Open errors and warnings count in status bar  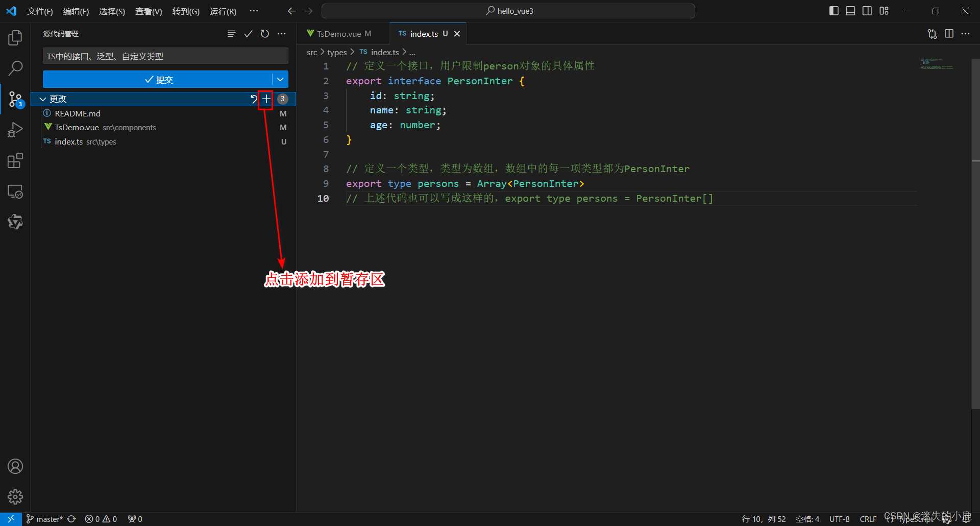coord(101,519)
